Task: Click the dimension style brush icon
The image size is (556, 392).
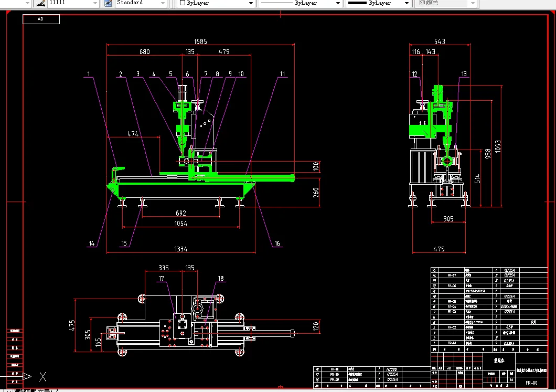Action: [41, 3]
